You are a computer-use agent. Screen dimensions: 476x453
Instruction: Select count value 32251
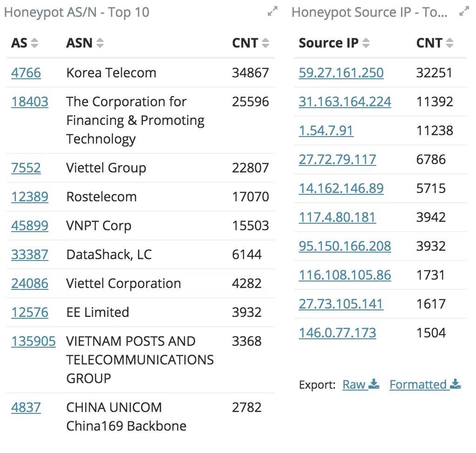pos(435,73)
